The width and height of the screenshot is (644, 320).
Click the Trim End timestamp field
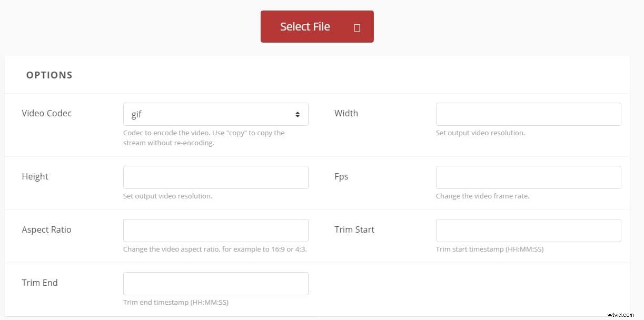[215, 283]
